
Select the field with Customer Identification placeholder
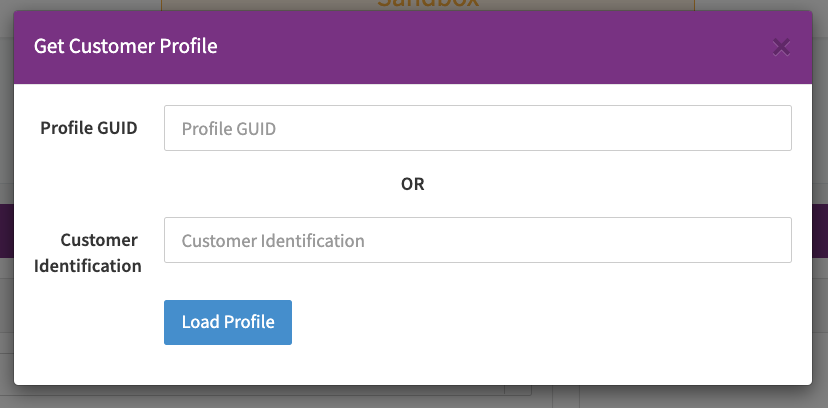tap(477, 240)
